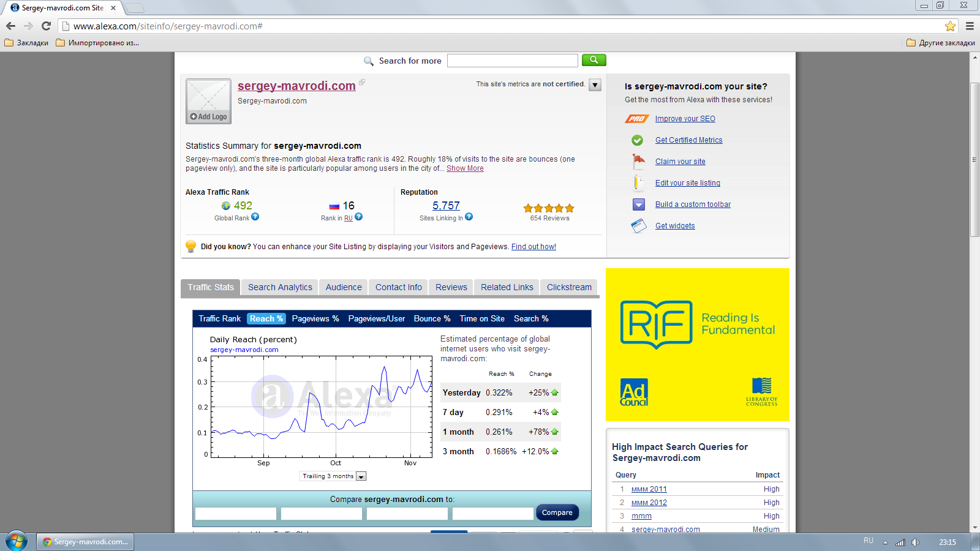Open the Contact Info tab
Image resolution: width=980 pixels, height=551 pixels.
pos(399,287)
